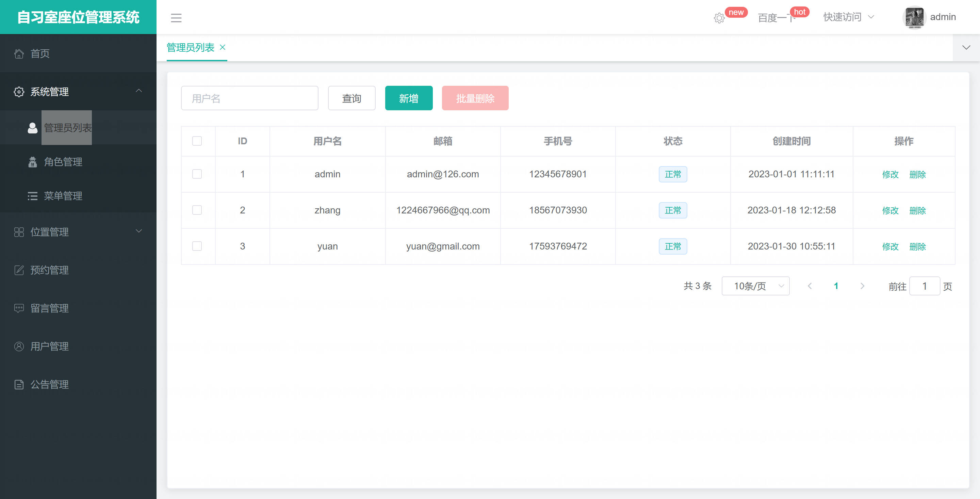Click the 正常 status tag for zhang

673,210
